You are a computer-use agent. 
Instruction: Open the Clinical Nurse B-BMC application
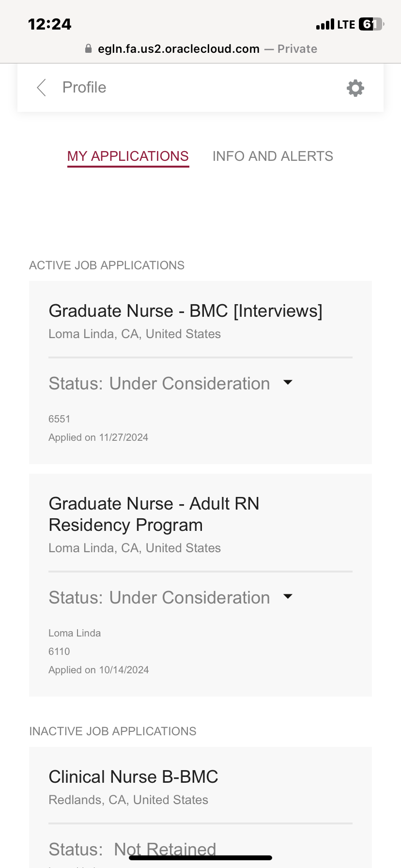[x=134, y=777]
